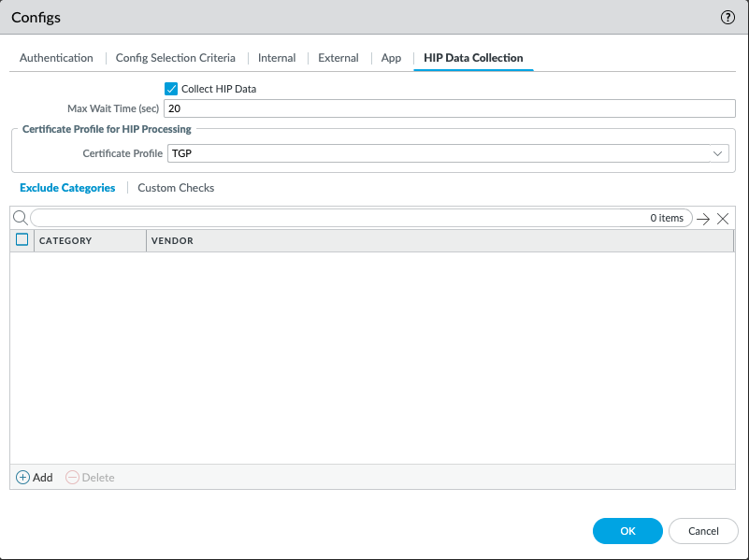The height and width of the screenshot is (560, 749).
Task: Open the Config Selection Criteria tab
Action: click(x=175, y=58)
